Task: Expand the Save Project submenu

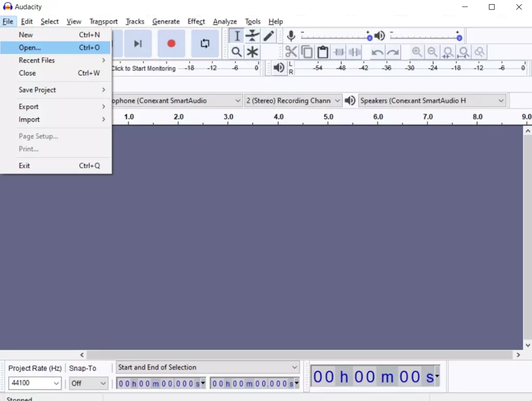Action: (56, 90)
